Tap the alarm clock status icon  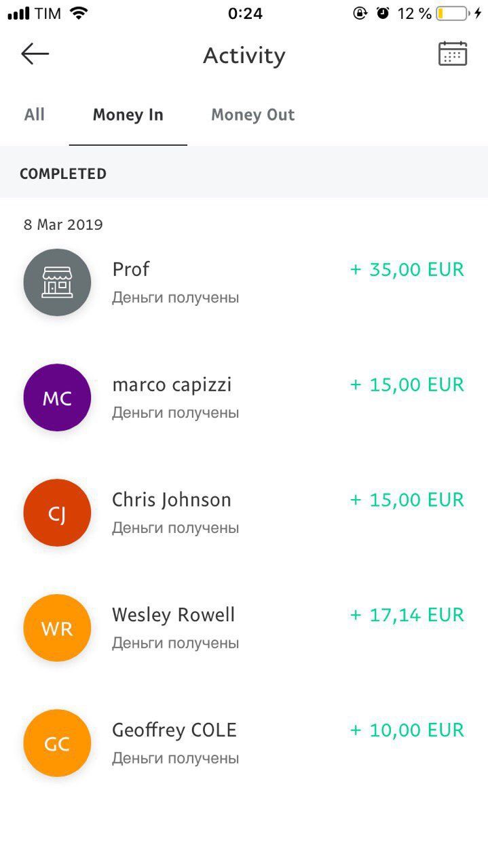383,14
